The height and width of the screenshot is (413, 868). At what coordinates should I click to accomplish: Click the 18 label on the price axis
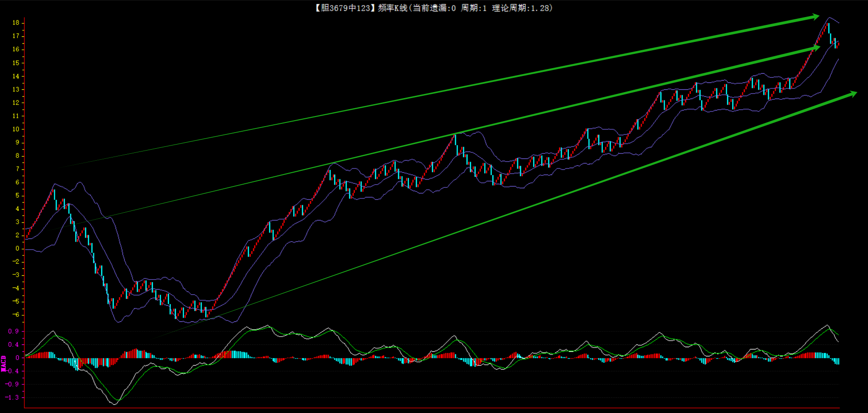(x=16, y=23)
